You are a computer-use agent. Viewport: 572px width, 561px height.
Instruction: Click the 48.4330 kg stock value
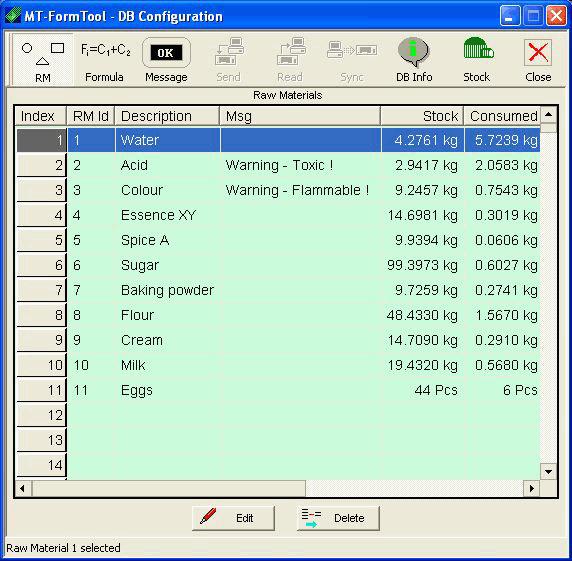(x=422, y=315)
